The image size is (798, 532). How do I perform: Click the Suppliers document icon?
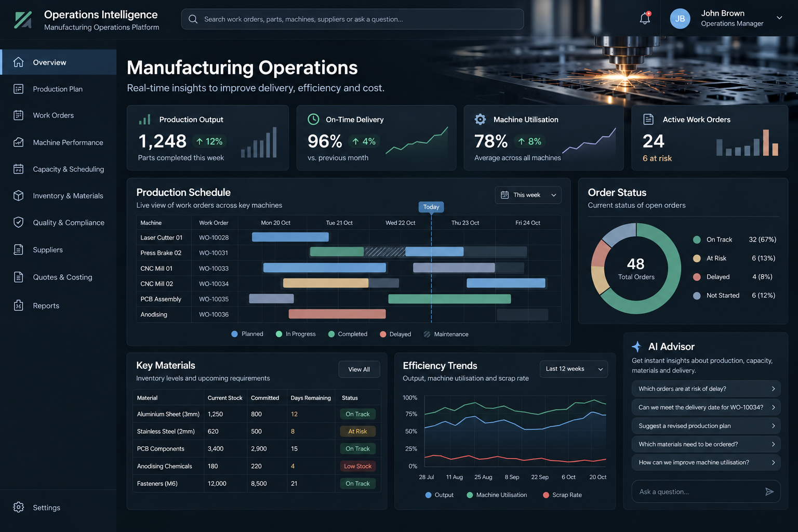[19, 249]
